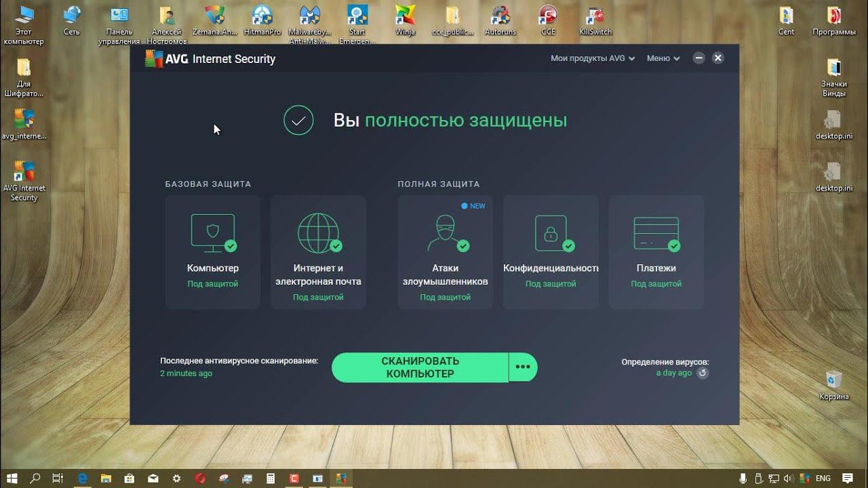Select the Для Шифрато... desktop folder
The height and width of the screenshot is (488, 868).
[x=24, y=77]
